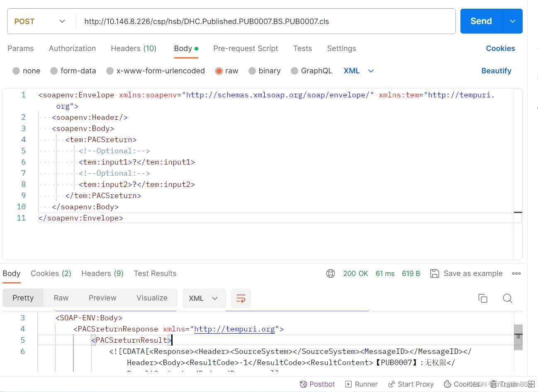Select the GraphQL body type
Viewport: 538px width, 392px height.
pyautogui.click(x=312, y=71)
